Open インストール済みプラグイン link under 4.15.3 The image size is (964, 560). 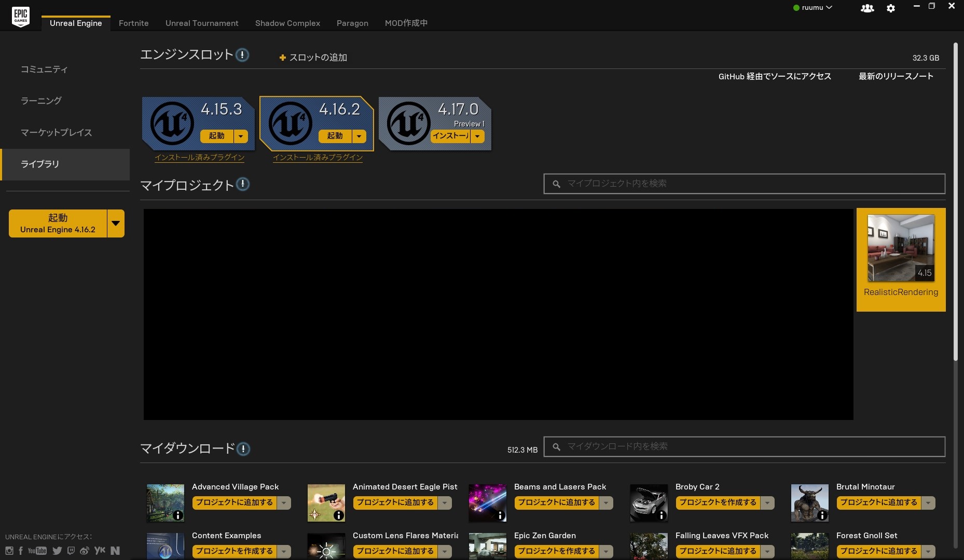(x=200, y=158)
